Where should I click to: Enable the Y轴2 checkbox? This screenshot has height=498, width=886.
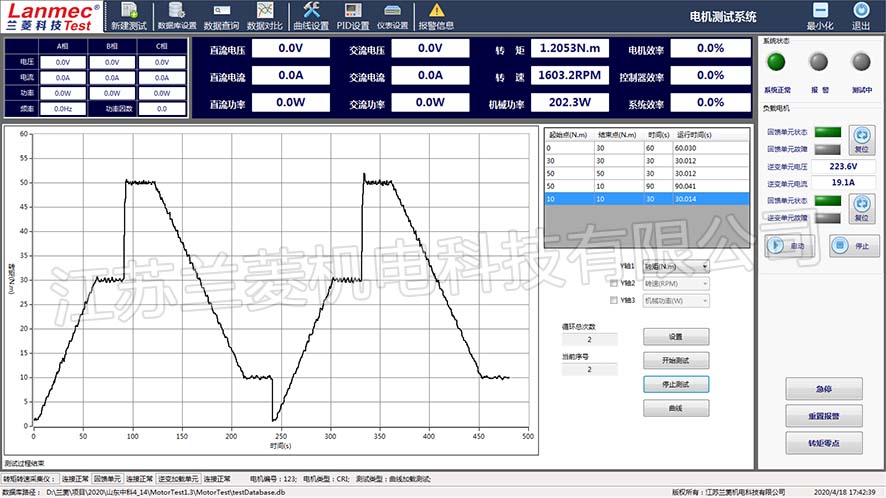[x=614, y=283]
